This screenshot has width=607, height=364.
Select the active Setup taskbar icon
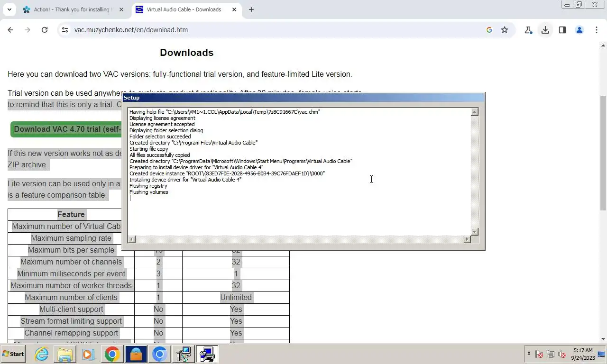coord(207,354)
